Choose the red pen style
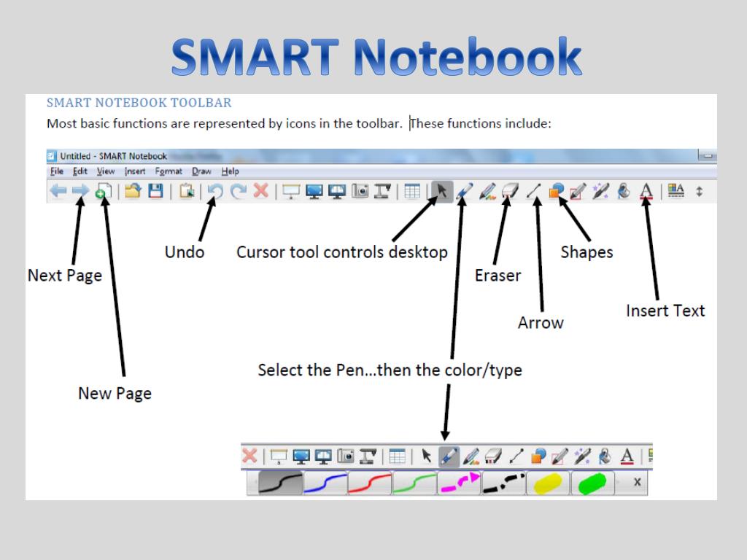Image resolution: width=747 pixels, height=560 pixels. tap(369, 483)
